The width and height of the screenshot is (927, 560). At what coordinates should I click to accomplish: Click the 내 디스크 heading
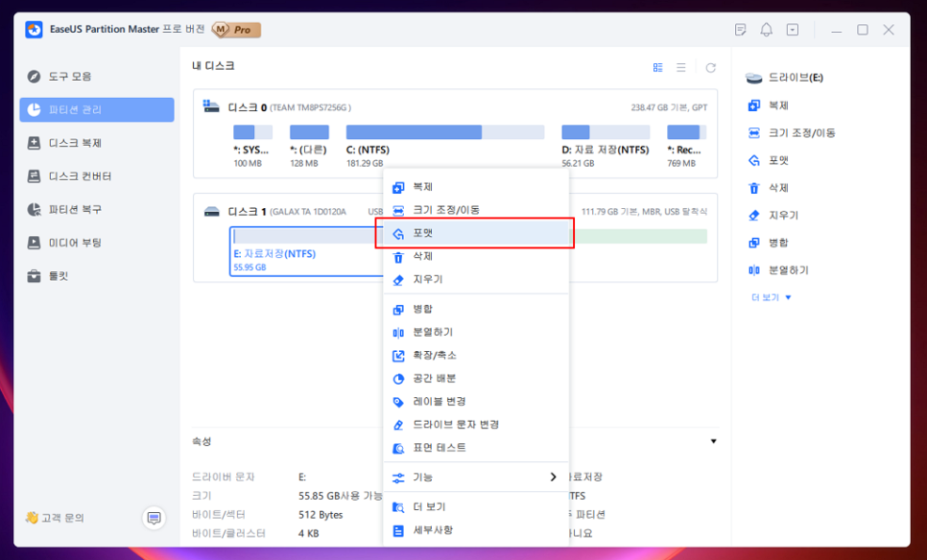213,65
